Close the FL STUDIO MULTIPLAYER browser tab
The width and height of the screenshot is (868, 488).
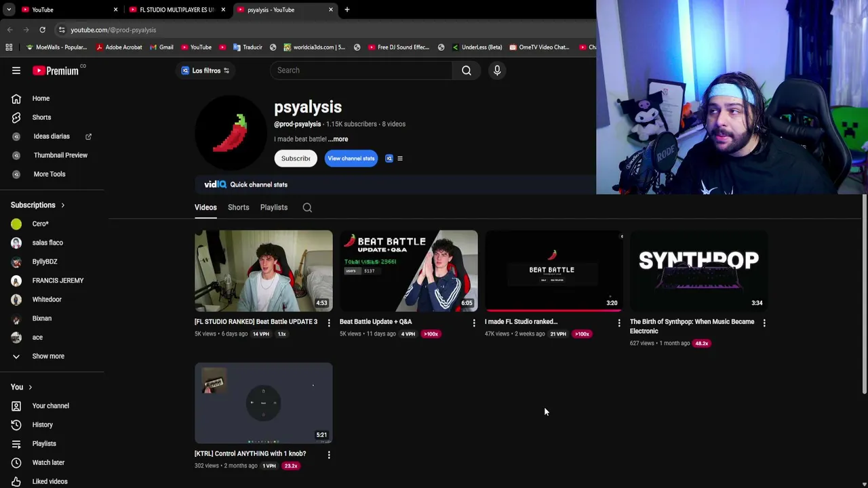pos(223,9)
